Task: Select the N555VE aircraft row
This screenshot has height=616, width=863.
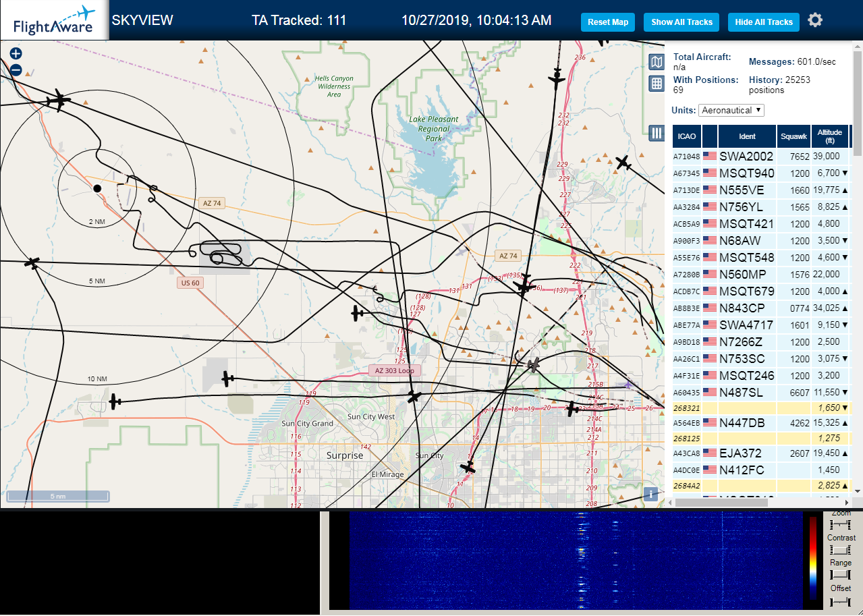Action: tap(761, 190)
